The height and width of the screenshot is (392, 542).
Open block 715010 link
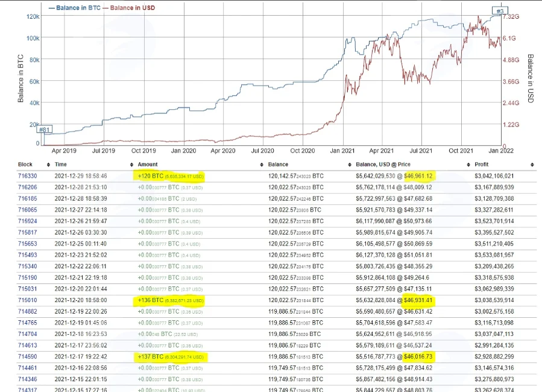point(27,300)
